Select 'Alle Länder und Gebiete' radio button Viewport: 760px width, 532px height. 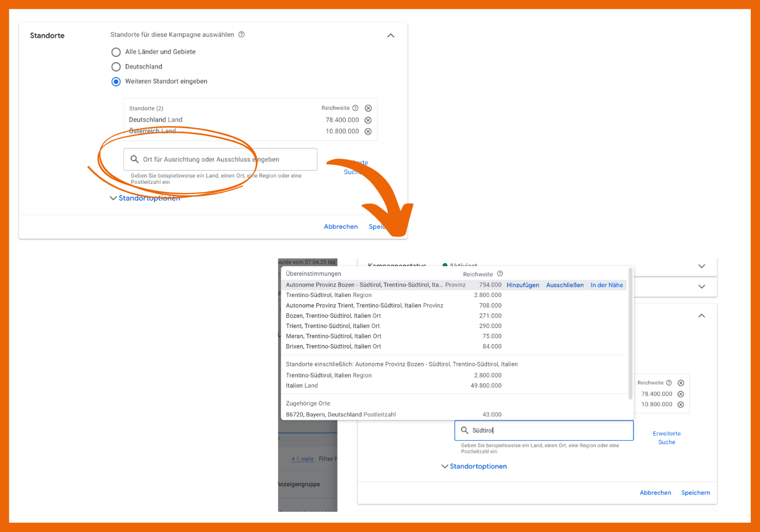(116, 52)
